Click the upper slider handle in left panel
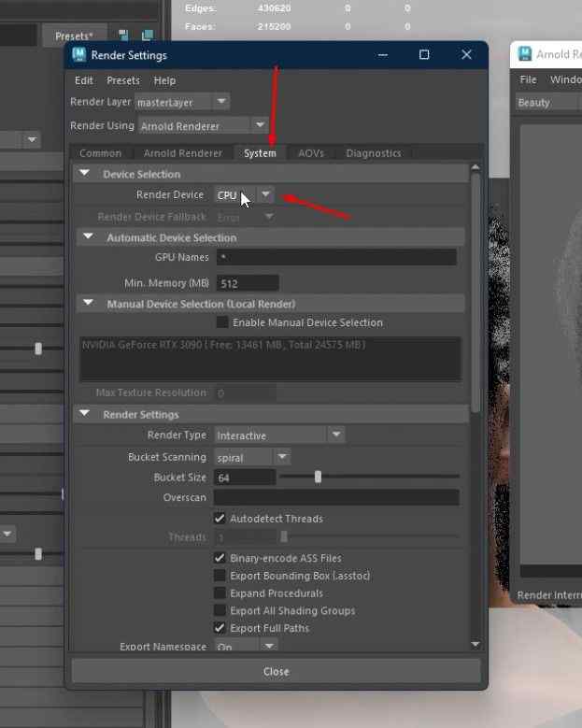This screenshot has width=582, height=728. coord(38,349)
